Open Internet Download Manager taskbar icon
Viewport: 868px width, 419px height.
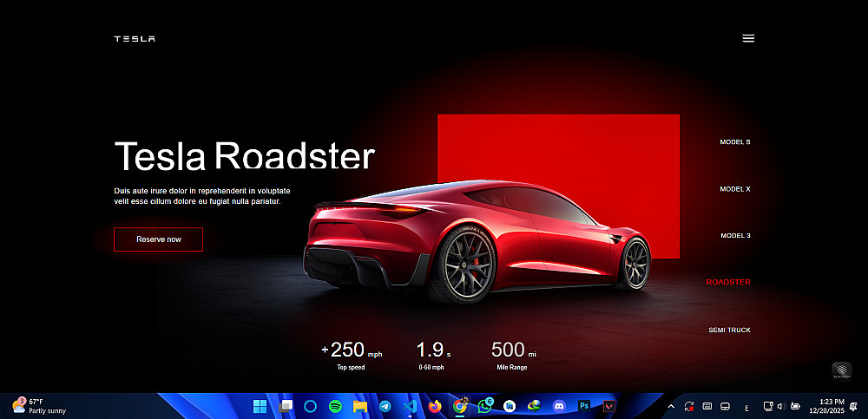click(x=534, y=406)
